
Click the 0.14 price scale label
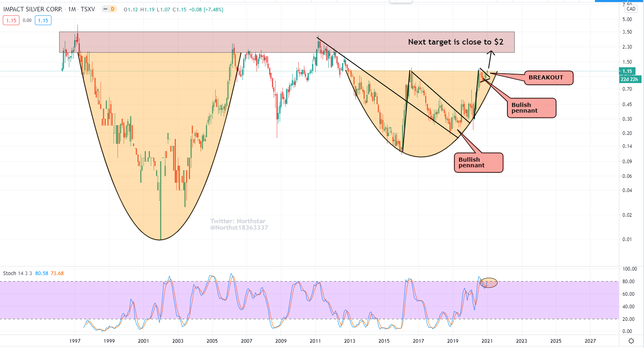tap(627, 146)
